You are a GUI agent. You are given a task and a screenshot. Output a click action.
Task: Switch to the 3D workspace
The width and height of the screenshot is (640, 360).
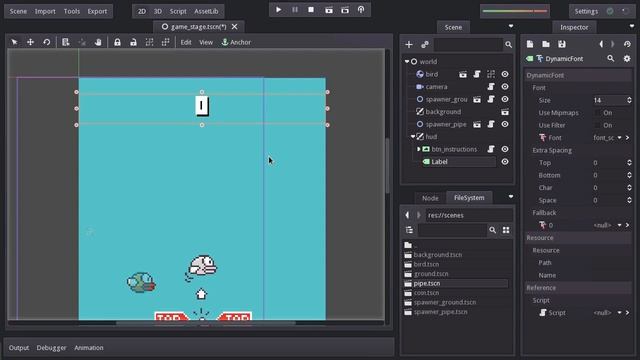[x=158, y=11]
